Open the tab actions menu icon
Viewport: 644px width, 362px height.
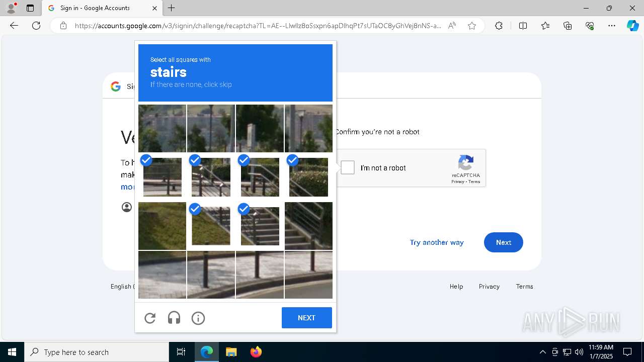[x=30, y=8]
